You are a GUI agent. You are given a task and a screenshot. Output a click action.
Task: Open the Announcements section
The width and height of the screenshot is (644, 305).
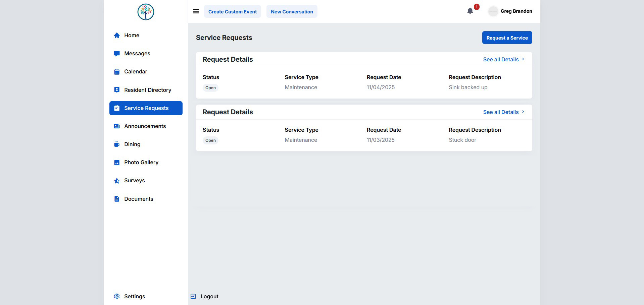(x=146, y=126)
